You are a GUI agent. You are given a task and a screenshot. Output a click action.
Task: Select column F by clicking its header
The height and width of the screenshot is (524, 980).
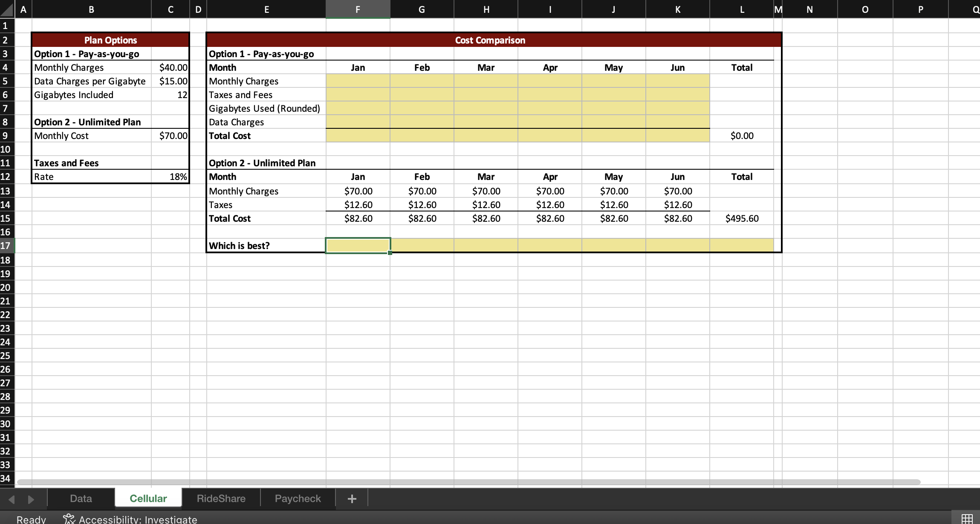[x=358, y=9]
